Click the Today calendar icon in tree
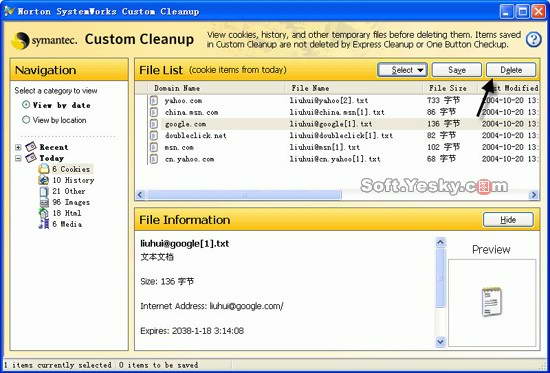The width and height of the screenshot is (550, 373). [31, 158]
